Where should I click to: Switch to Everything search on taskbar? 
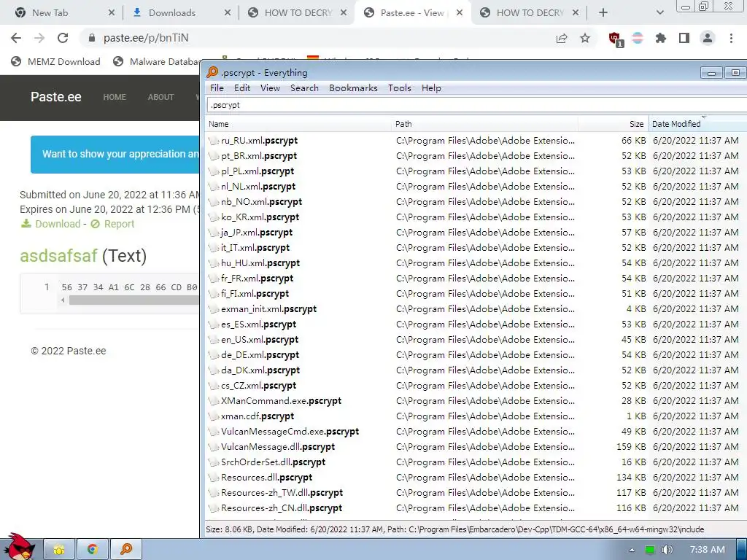coord(125,550)
